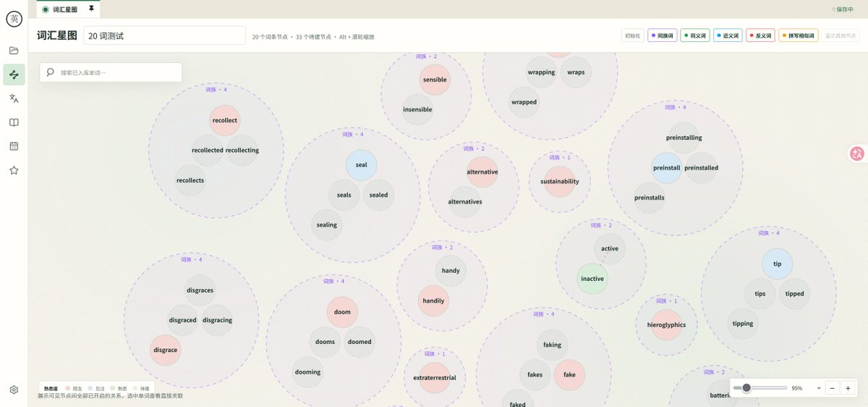Click the pin icon on 词汇星图 tab

pos(91,9)
